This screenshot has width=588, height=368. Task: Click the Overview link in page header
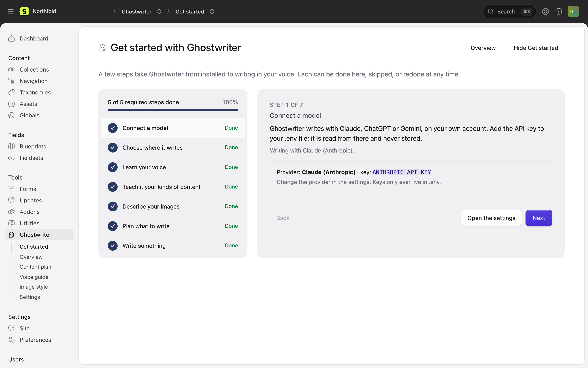click(x=483, y=48)
